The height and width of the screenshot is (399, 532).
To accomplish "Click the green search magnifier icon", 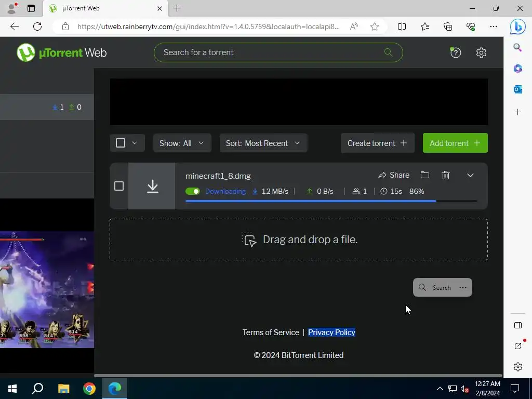I will [x=388, y=52].
